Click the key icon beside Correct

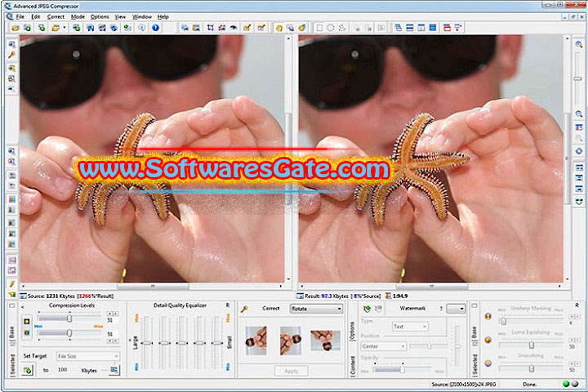(244, 309)
